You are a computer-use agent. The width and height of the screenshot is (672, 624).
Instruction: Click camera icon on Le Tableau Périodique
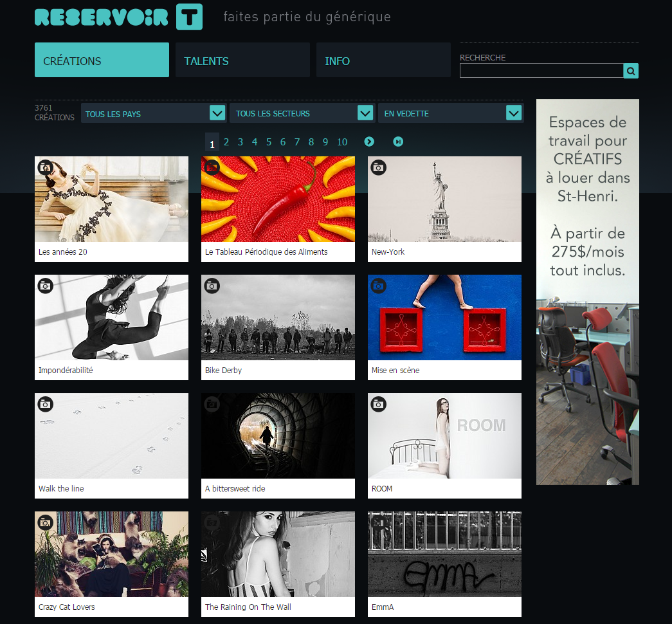click(x=212, y=167)
